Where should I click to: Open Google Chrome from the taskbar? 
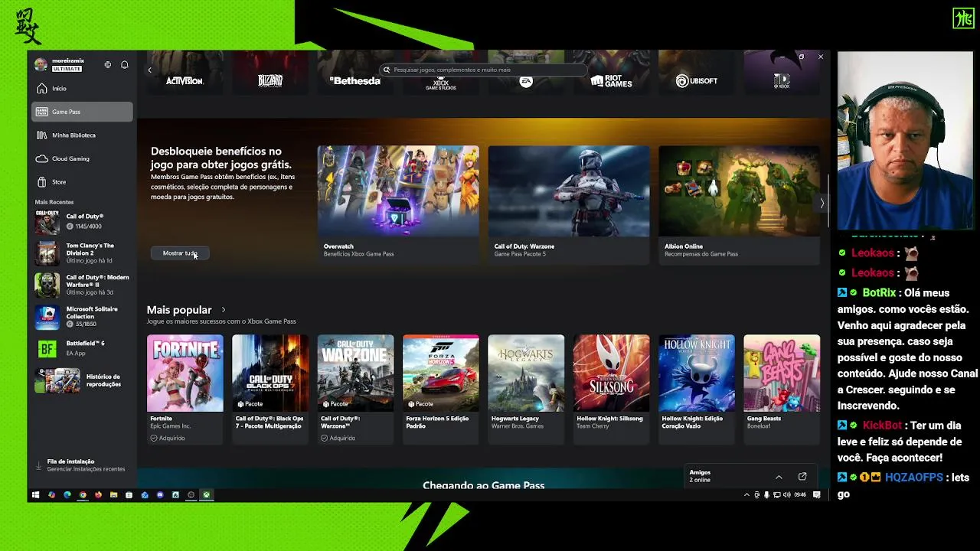click(x=82, y=495)
